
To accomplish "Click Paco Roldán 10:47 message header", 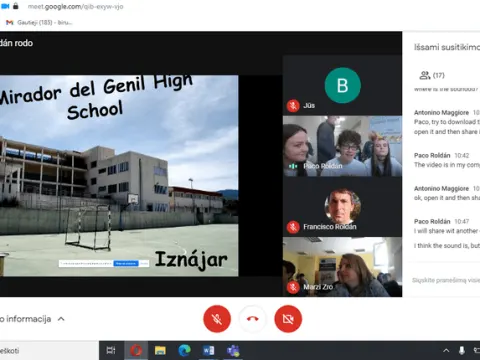I will point(441,221).
